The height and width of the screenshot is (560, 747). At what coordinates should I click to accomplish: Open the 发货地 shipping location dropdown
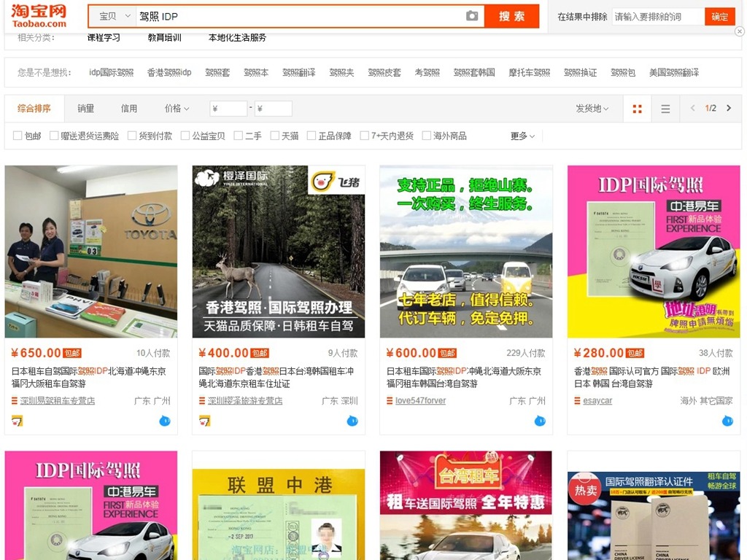coord(592,109)
